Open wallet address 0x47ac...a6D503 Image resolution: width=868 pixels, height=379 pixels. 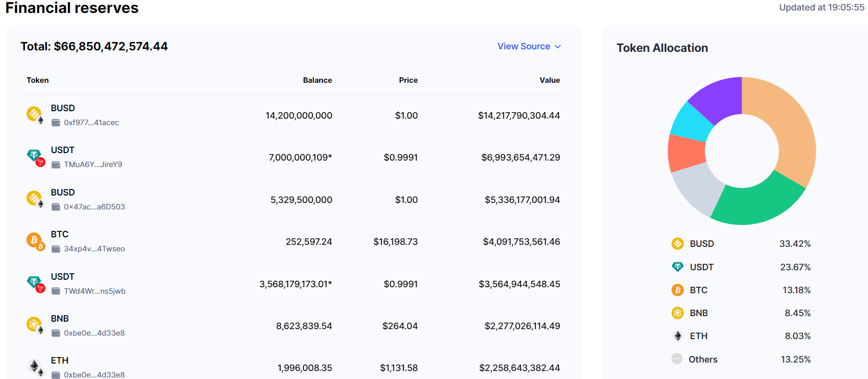(94, 207)
